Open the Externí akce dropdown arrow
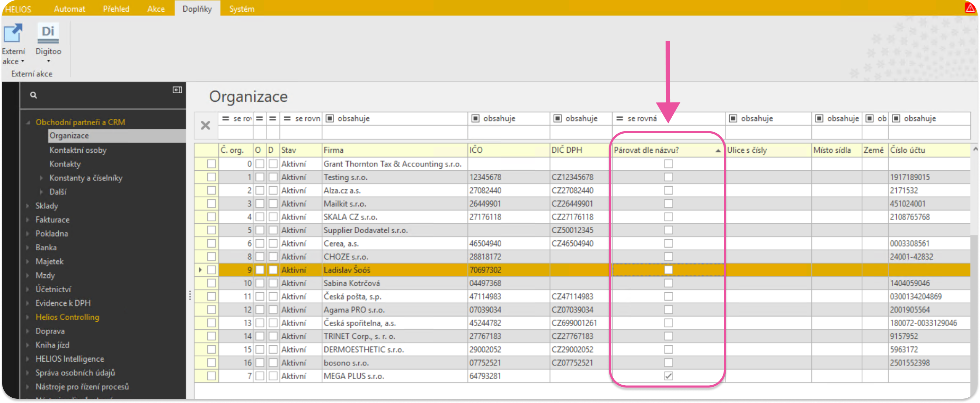Image resolution: width=980 pixels, height=403 pixels. click(23, 61)
